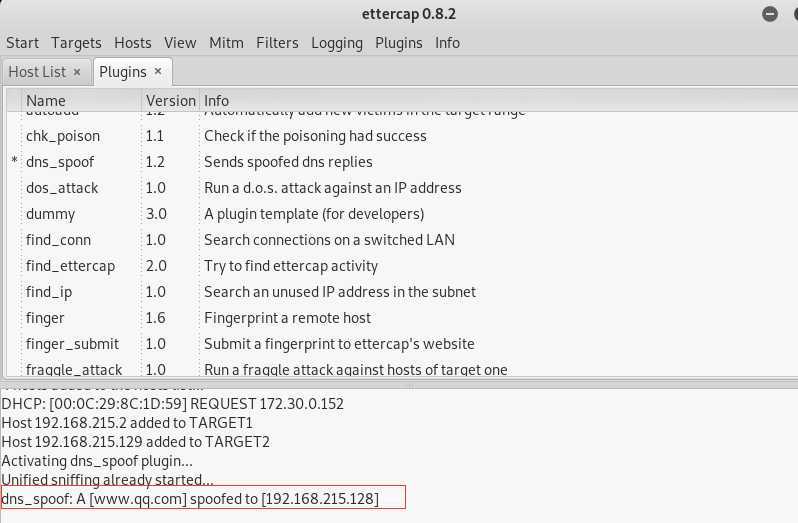Image resolution: width=798 pixels, height=523 pixels.
Task: Click version 2.0 of find_ettercap
Action: tap(156, 266)
